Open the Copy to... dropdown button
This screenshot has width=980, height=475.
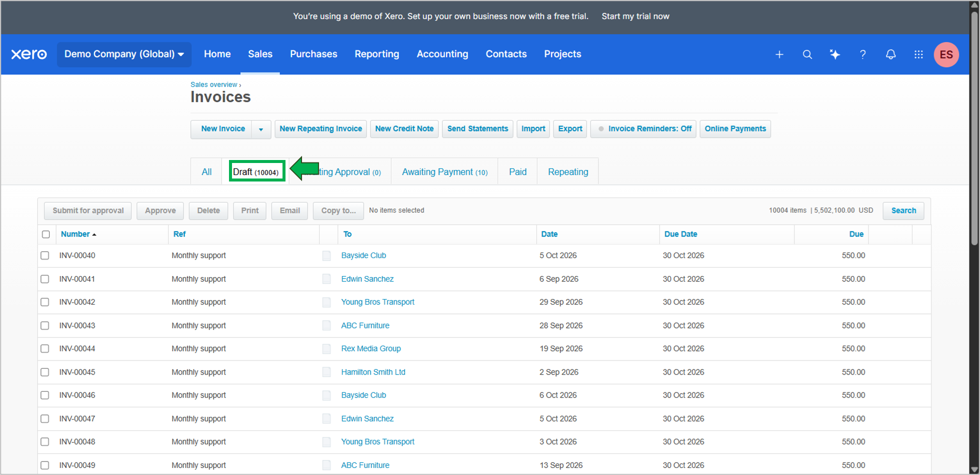338,210
